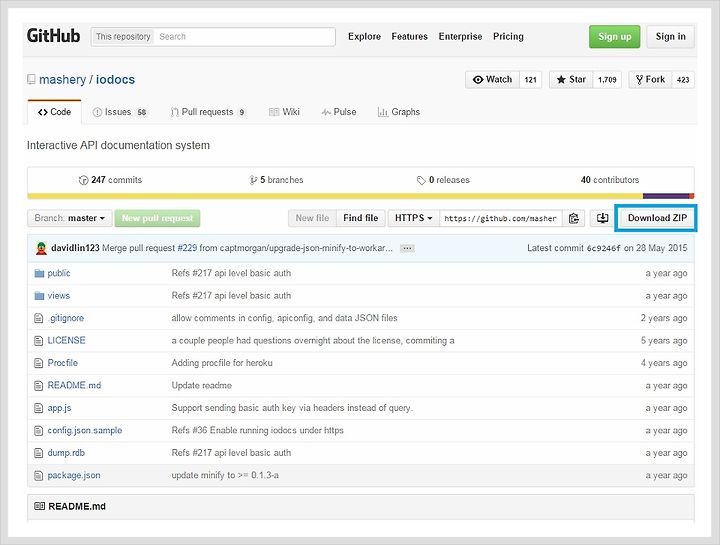Click .gitignore file icon
Viewport: 720px width, 545px height.
[x=39, y=318]
